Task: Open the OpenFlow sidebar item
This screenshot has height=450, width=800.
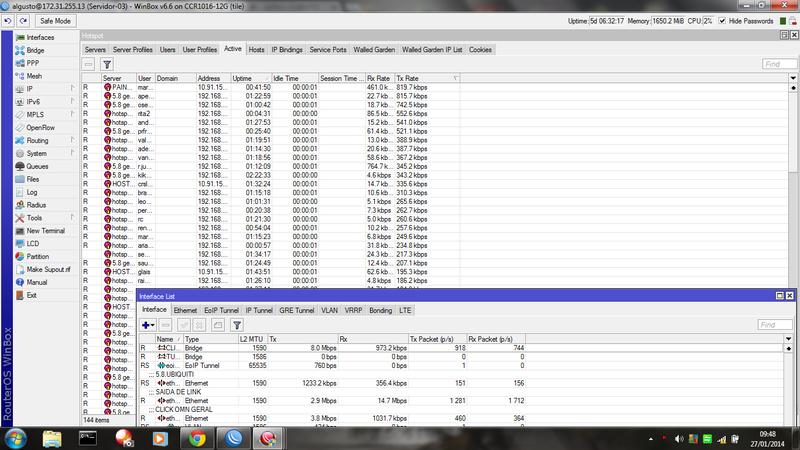Action: (x=40, y=128)
